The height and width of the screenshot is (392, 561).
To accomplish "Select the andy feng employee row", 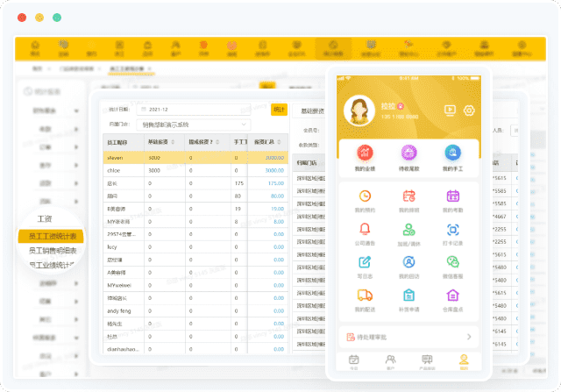I will click(195, 311).
